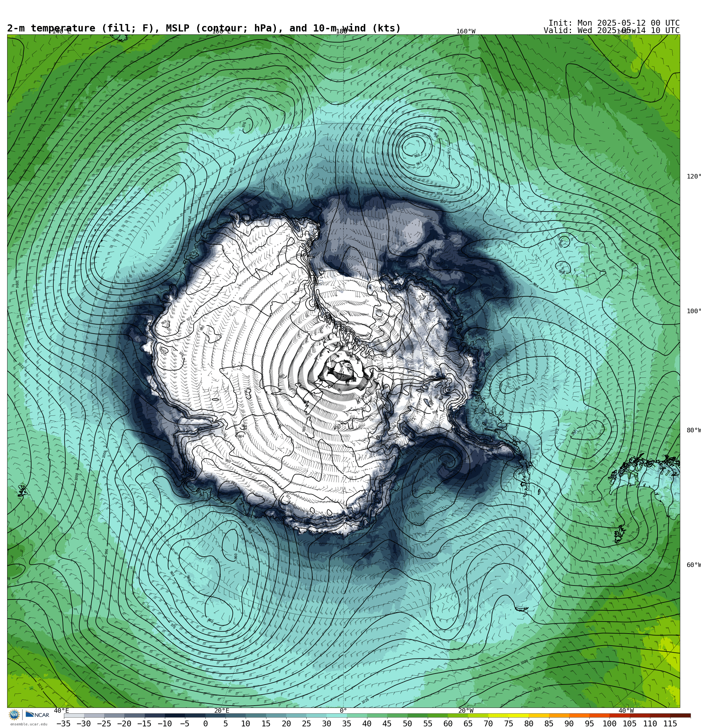This screenshot has height=728, width=701.
Task: Select the map title about 2-m temperature
Action: pos(204,28)
